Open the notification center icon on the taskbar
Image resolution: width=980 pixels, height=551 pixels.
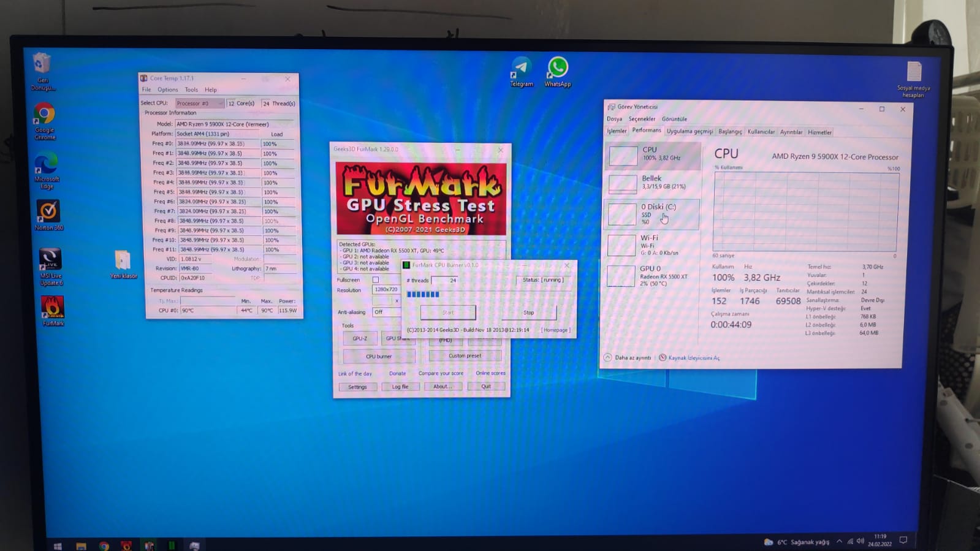click(903, 541)
